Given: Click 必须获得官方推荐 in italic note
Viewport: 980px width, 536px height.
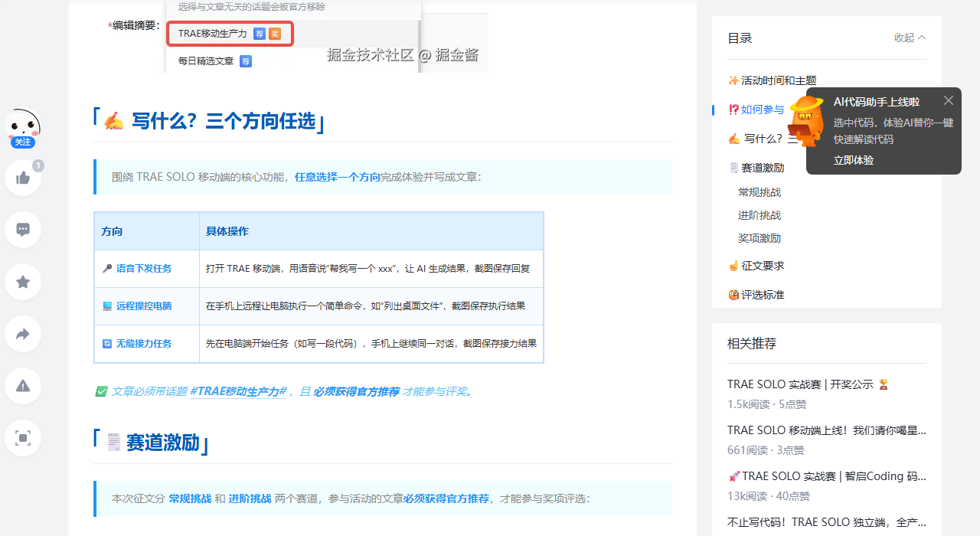Looking at the screenshot, I should 356,391.
